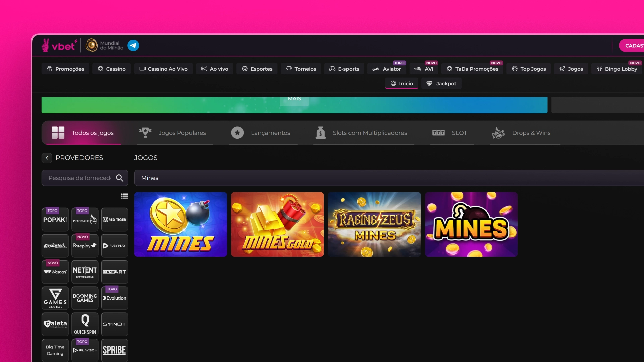Select the Evolution provider logo

114,298
